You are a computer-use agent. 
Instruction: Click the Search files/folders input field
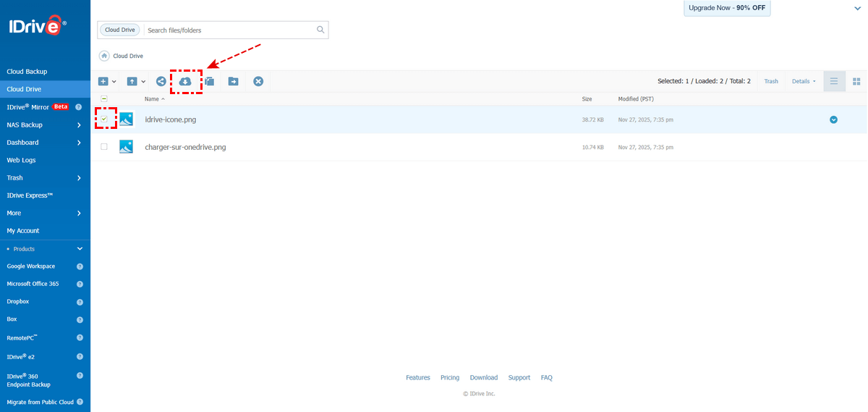[230, 30]
